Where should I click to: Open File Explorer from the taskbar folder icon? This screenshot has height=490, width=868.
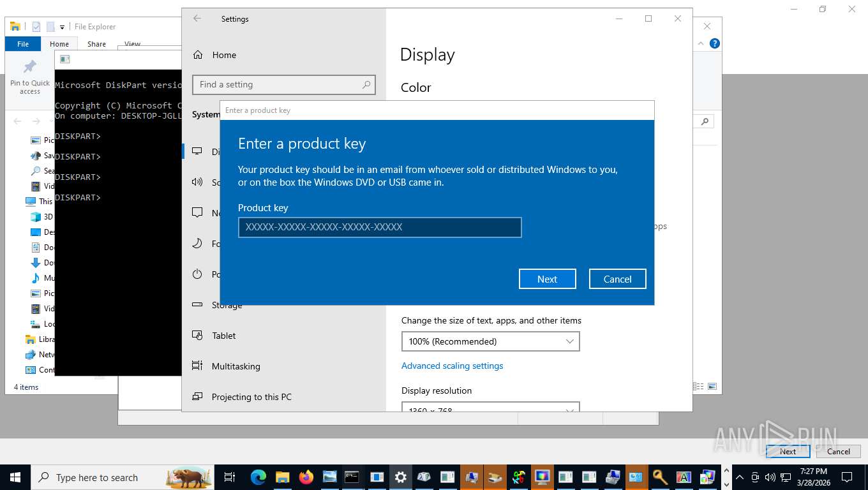point(282,477)
